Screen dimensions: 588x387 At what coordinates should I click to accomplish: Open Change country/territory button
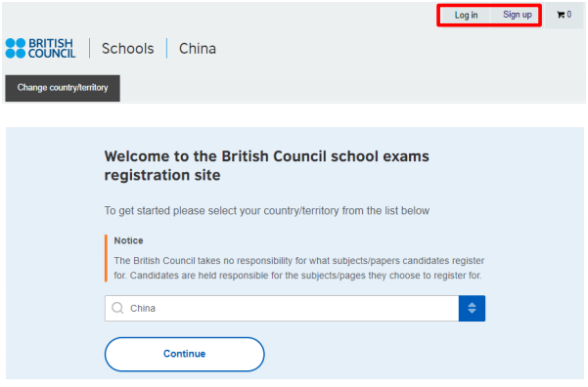pyautogui.click(x=63, y=88)
